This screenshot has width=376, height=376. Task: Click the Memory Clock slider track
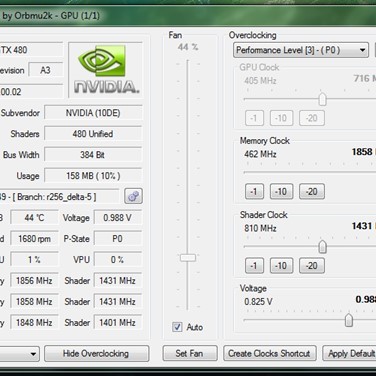coord(310,172)
